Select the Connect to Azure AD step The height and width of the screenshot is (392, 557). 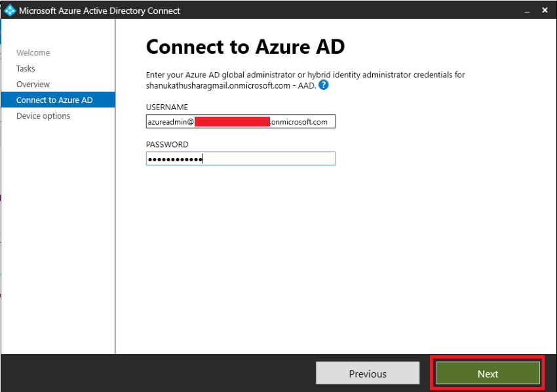point(58,100)
